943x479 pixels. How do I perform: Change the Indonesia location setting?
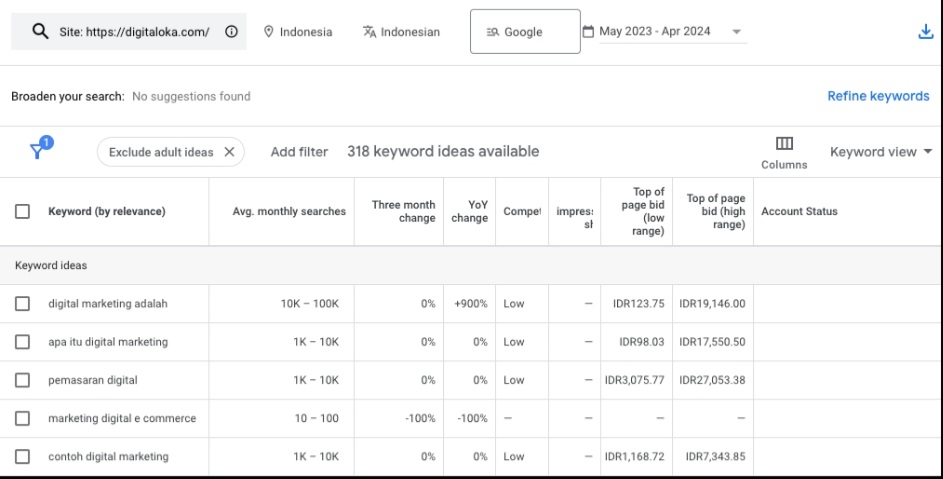[298, 32]
